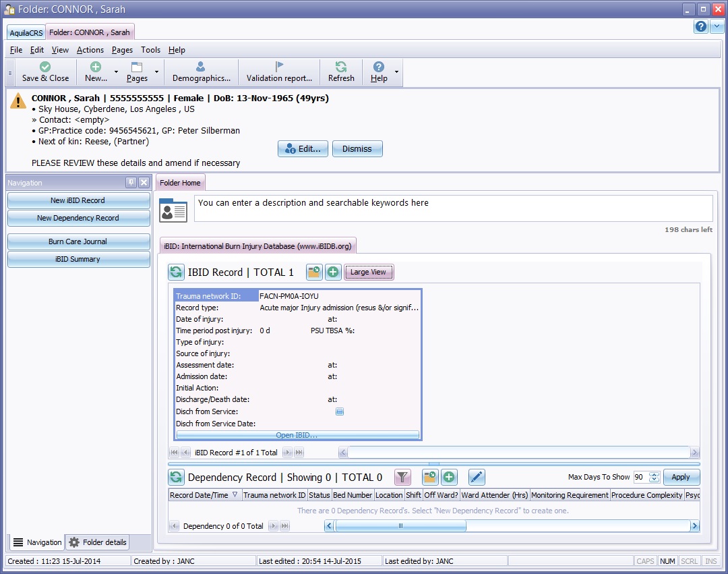Add a new IBID record with plus icon
Screen dimensions: 728x574
point(333,272)
